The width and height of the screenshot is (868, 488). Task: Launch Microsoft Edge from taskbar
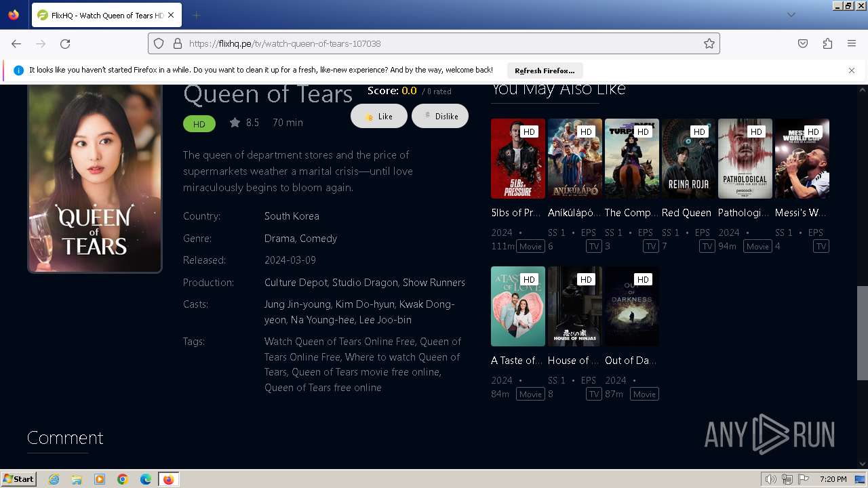pos(146,479)
